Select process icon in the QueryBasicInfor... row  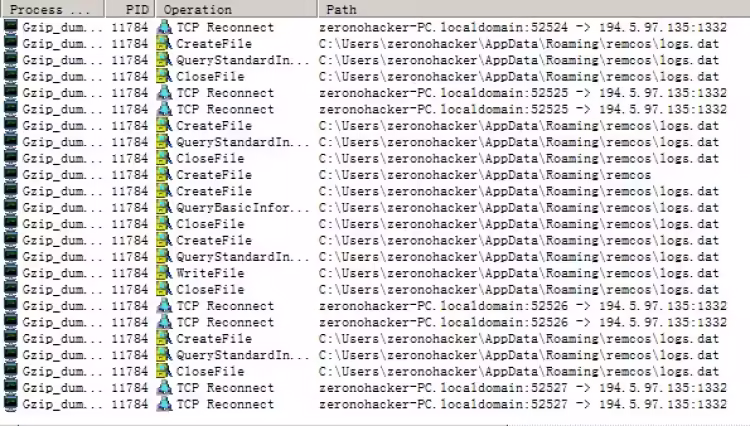11,208
